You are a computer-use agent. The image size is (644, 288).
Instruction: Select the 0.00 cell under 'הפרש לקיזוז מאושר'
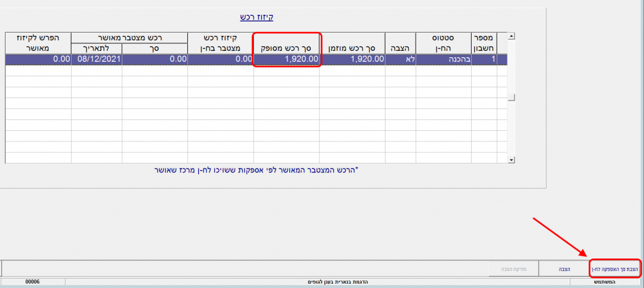pyautogui.click(x=38, y=59)
